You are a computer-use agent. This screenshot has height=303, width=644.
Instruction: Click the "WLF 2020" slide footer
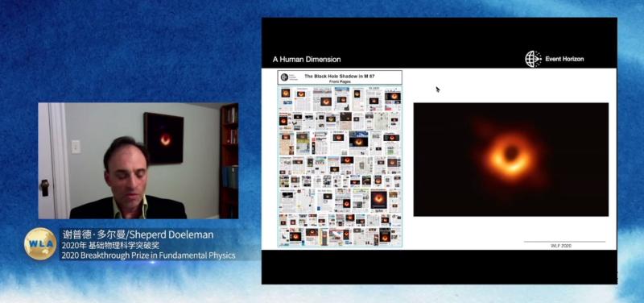click(x=560, y=246)
